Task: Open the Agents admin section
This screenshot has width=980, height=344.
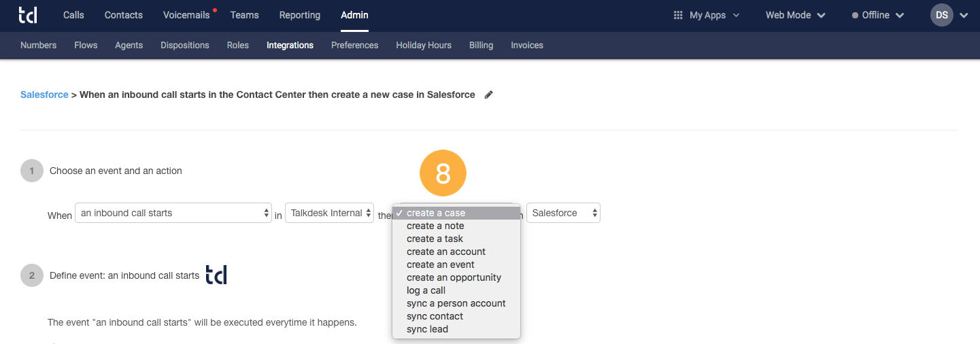Action: [x=129, y=45]
